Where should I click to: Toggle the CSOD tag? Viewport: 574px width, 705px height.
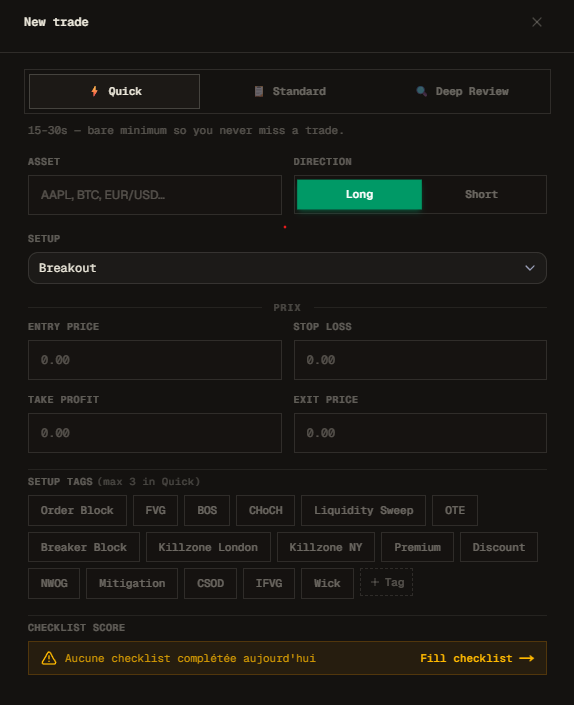pyautogui.click(x=210, y=583)
